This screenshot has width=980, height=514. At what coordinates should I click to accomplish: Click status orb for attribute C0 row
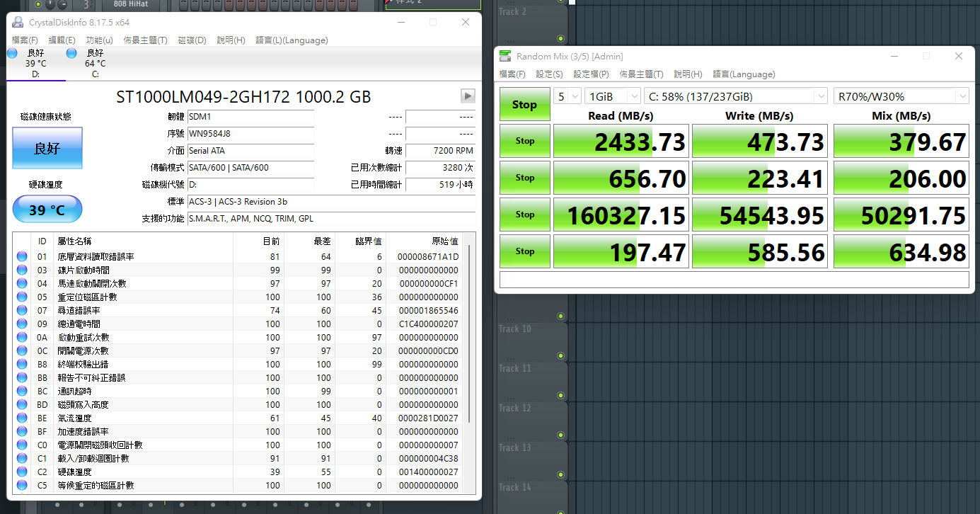[22, 445]
